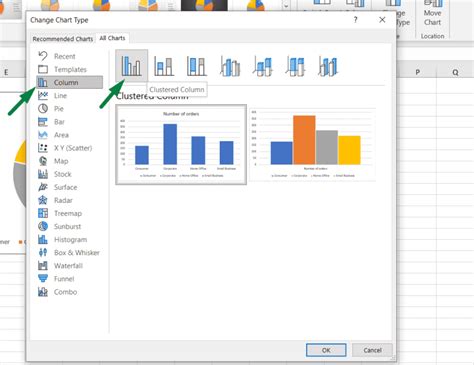Select the Funnel chart category
The width and height of the screenshot is (474, 365).
click(69, 279)
